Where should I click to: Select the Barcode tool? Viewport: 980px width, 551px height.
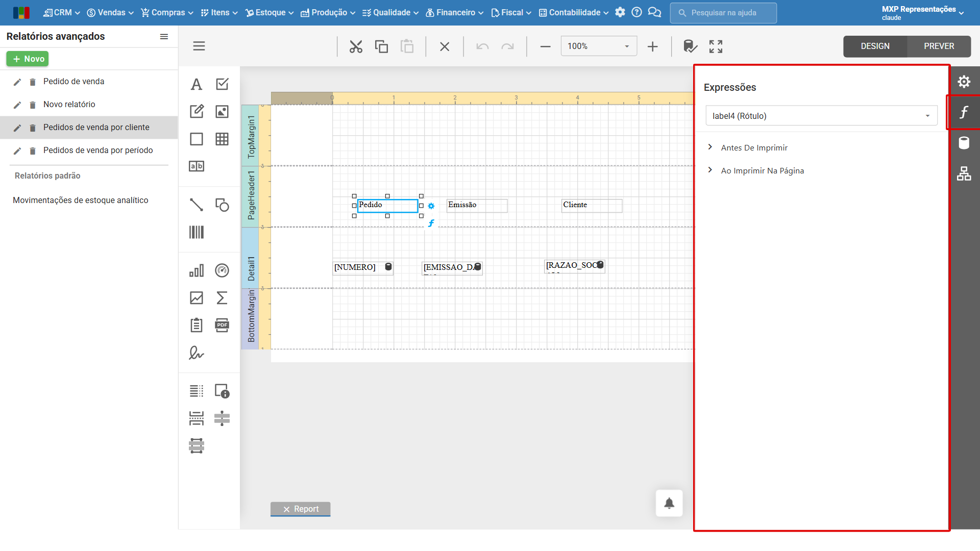[x=197, y=232]
